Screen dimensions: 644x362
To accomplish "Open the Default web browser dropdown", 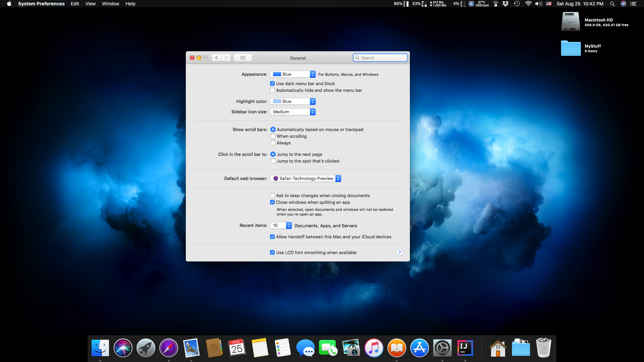I will coord(305,179).
